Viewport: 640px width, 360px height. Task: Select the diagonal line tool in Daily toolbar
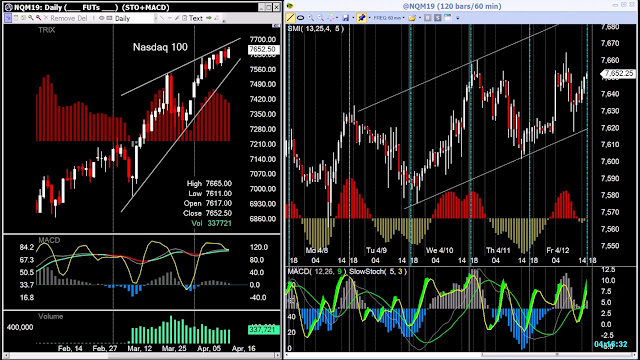(x=162, y=18)
